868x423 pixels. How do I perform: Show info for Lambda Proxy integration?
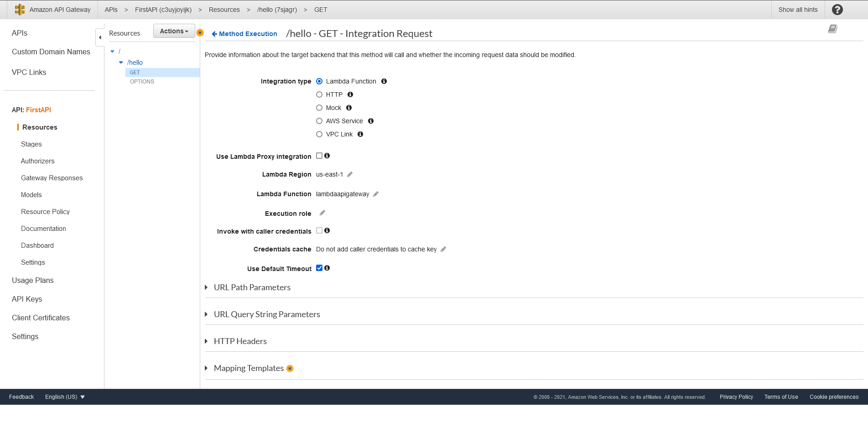pos(327,156)
